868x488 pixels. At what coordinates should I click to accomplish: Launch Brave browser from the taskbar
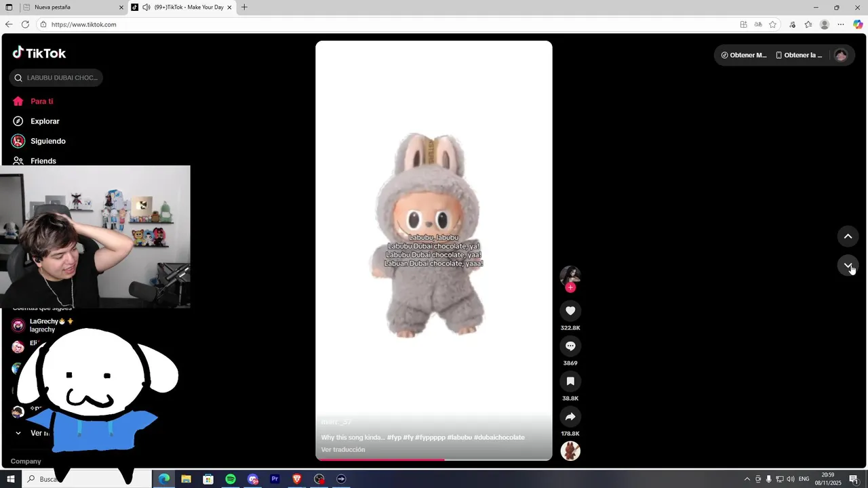(x=297, y=479)
